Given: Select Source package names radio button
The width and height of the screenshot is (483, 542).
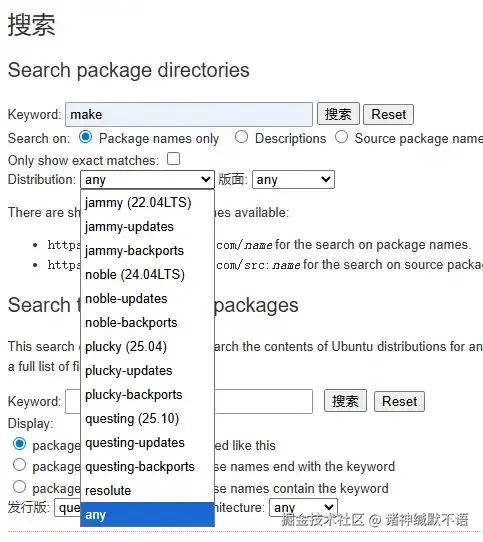Looking at the screenshot, I should click(341, 137).
